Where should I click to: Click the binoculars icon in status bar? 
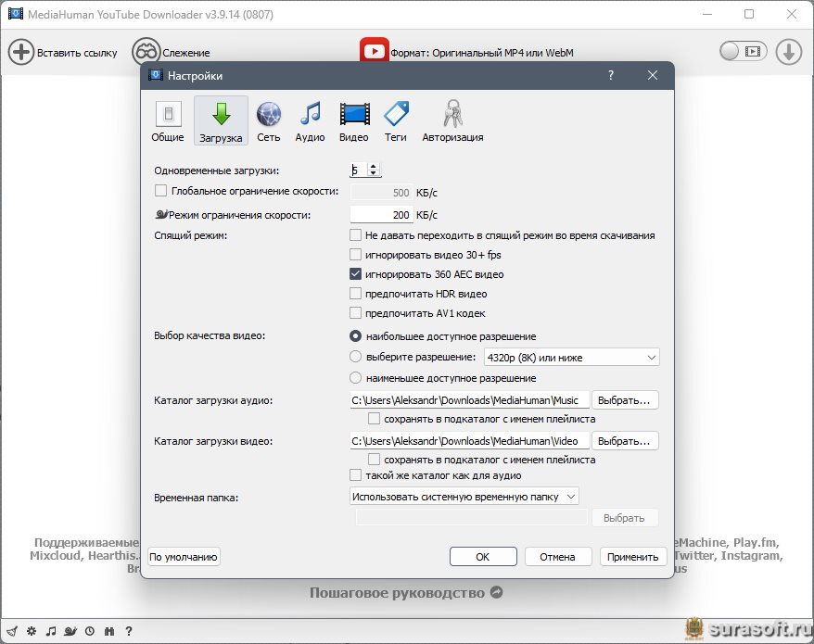[109, 631]
